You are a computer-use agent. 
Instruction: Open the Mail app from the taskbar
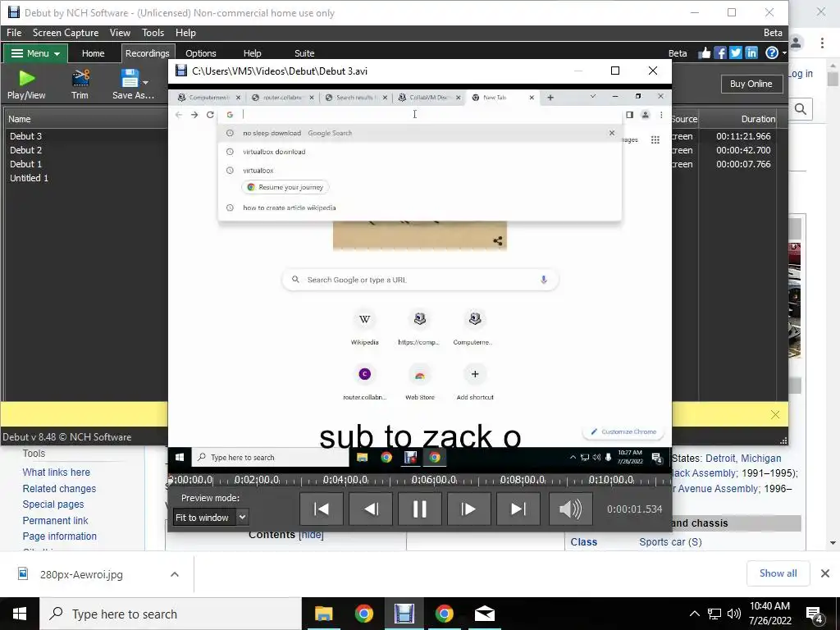pyautogui.click(x=485, y=614)
